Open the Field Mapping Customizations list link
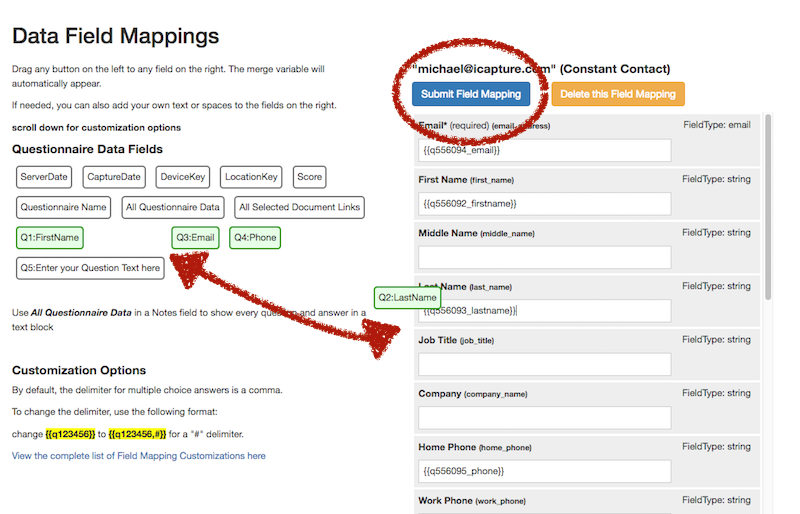 (x=139, y=456)
